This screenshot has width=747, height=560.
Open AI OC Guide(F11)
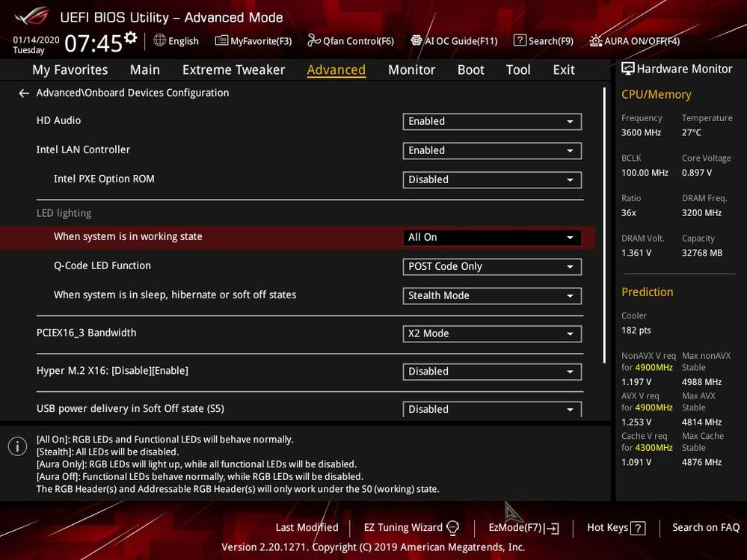pos(454,41)
